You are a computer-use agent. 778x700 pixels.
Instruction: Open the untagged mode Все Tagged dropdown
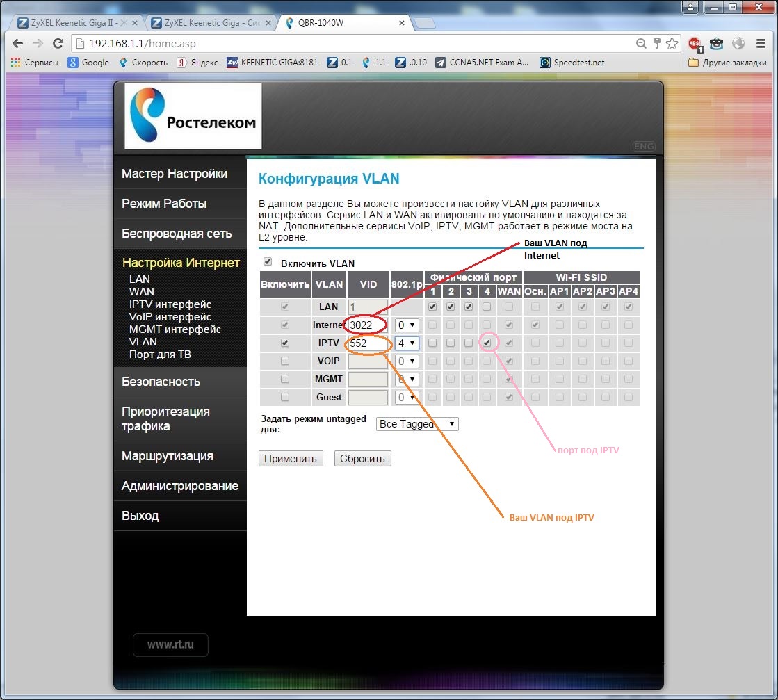click(416, 423)
